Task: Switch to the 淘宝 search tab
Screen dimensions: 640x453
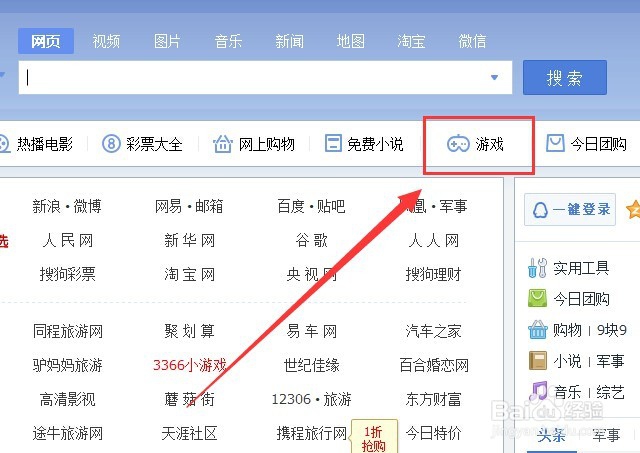Action: click(x=411, y=41)
